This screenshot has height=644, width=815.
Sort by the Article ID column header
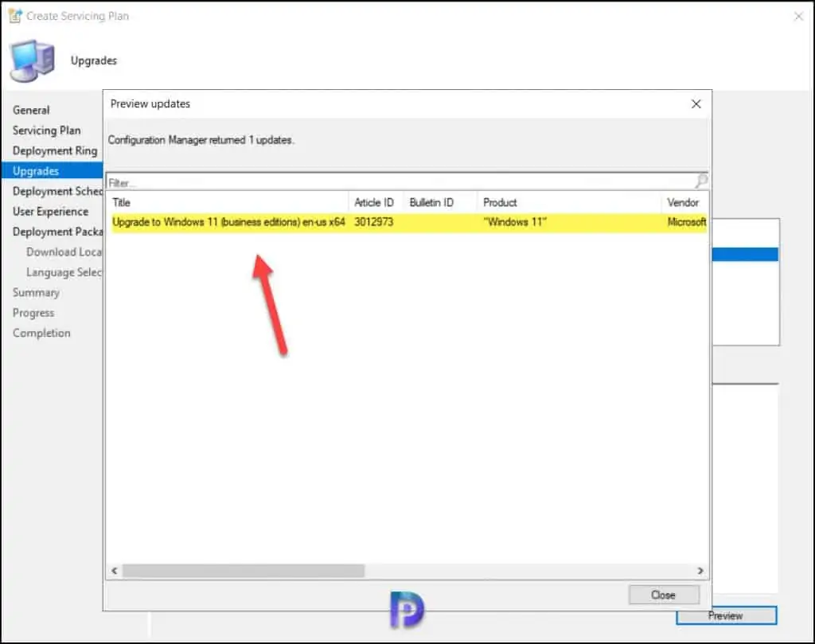click(x=374, y=203)
